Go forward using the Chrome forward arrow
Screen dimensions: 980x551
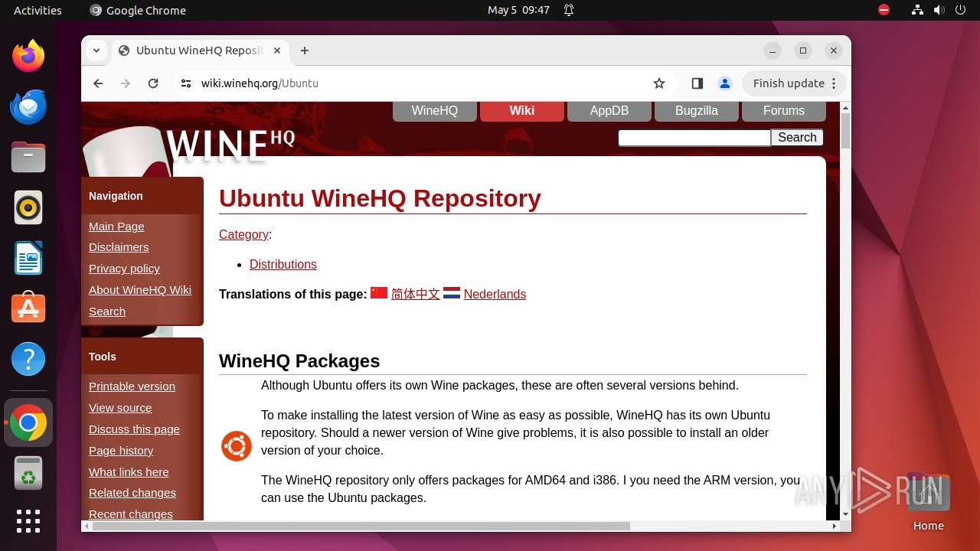(x=126, y=83)
